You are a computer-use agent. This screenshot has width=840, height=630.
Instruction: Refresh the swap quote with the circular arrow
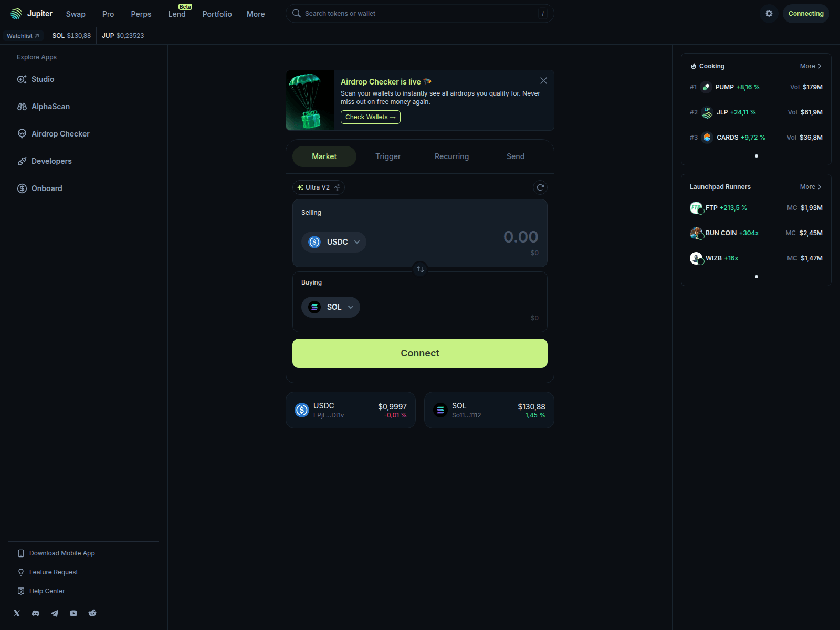pyautogui.click(x=540, y=187)
